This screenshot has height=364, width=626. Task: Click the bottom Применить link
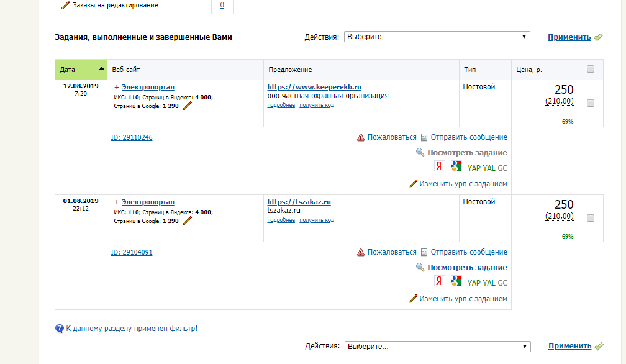(x=569, y=346)
